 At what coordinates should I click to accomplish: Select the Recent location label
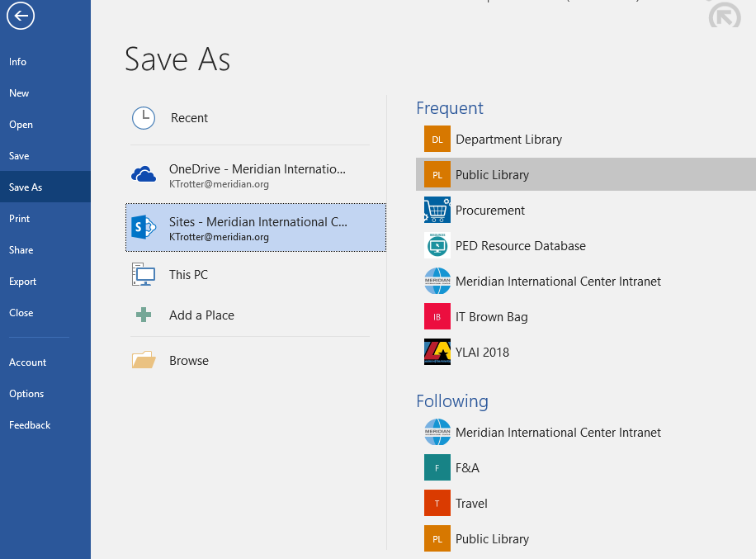click(x=189, y=118)
